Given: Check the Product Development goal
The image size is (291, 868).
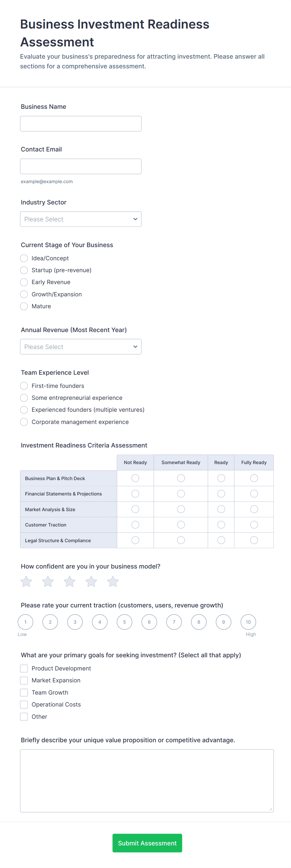Looking at the screenshot, I should pyautogui.click(x=24, y=668).
